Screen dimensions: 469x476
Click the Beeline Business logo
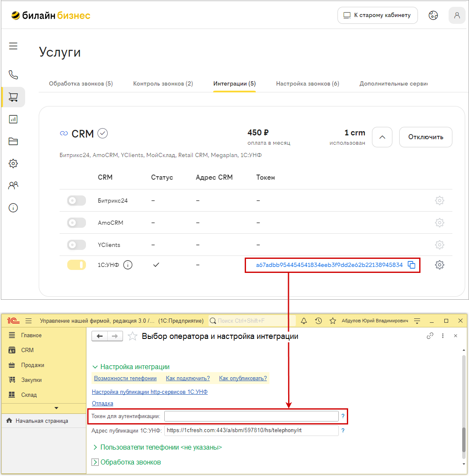51,15
